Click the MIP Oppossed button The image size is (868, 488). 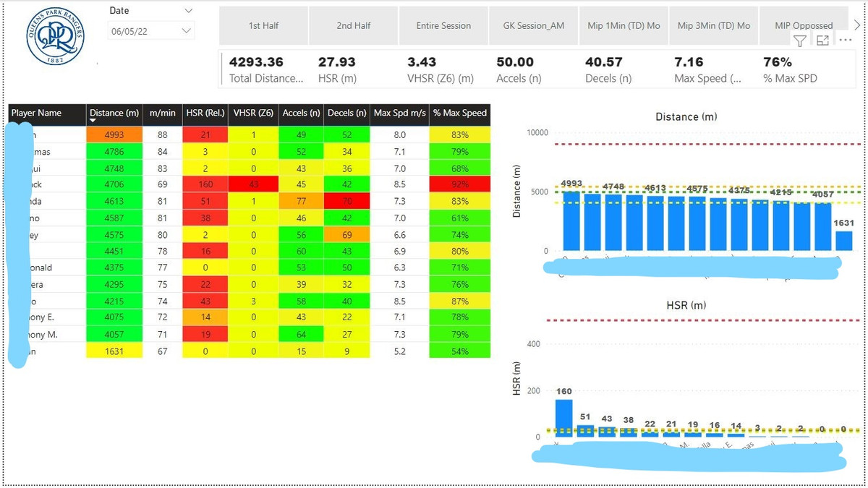803,25
